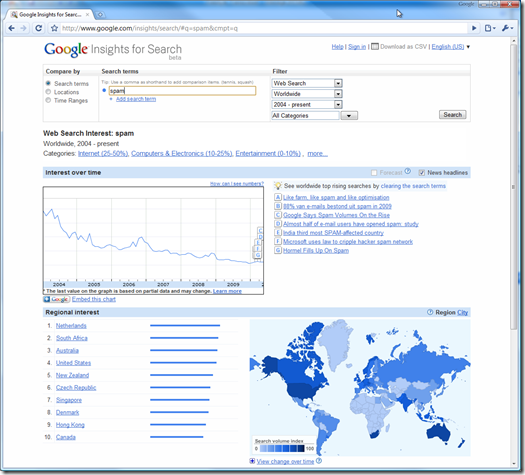Switch regional view to City
Viewport: 525px width, 475px height.
462,312
